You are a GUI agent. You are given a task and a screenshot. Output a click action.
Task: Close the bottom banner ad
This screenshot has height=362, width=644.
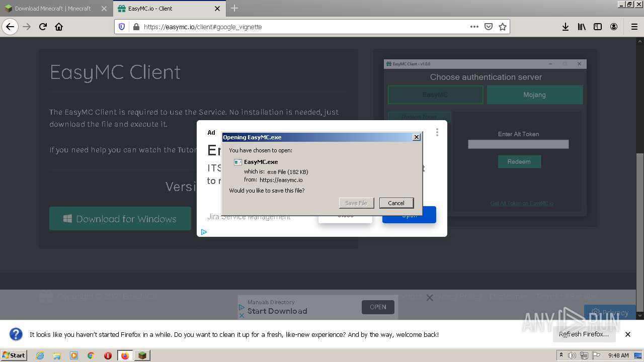point(430,298)
